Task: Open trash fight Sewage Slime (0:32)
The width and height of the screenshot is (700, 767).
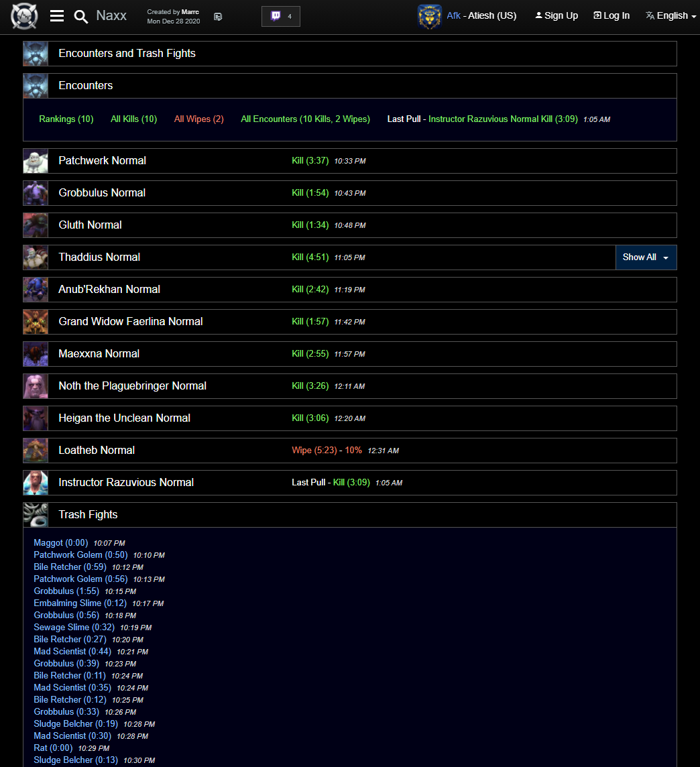Action: pos(74,627)
